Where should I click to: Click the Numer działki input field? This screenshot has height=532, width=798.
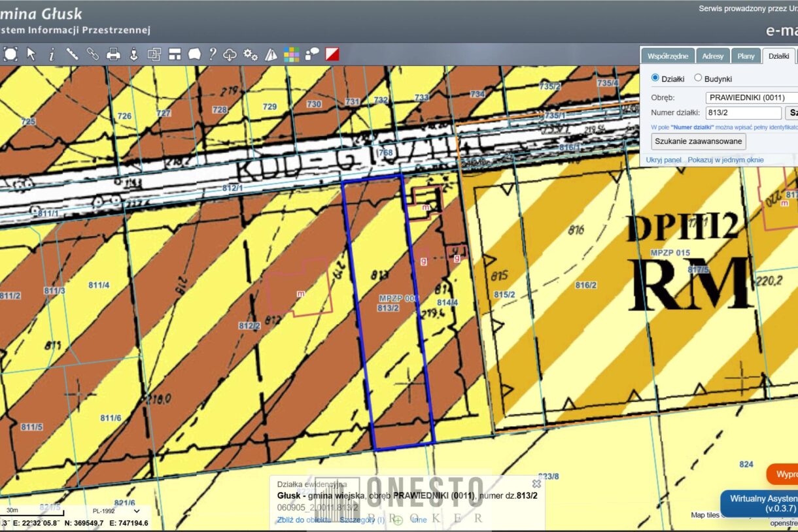coord(744,113)
